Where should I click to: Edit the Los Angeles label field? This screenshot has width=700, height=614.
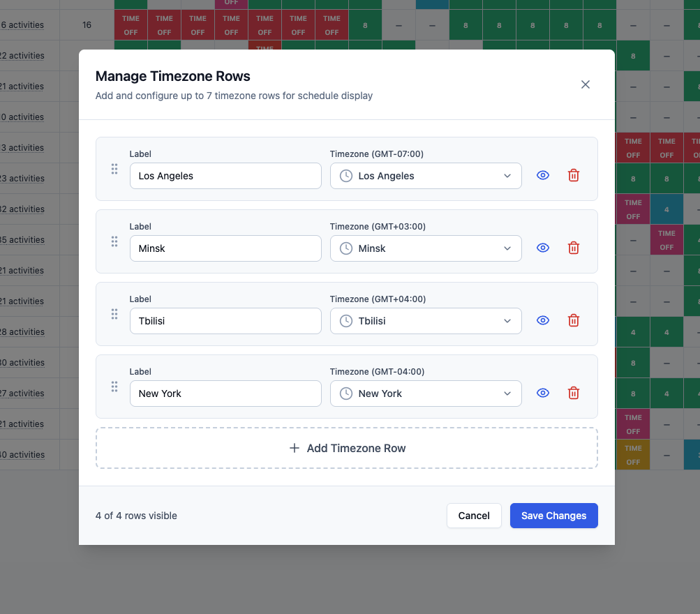(x=225, y=176)
